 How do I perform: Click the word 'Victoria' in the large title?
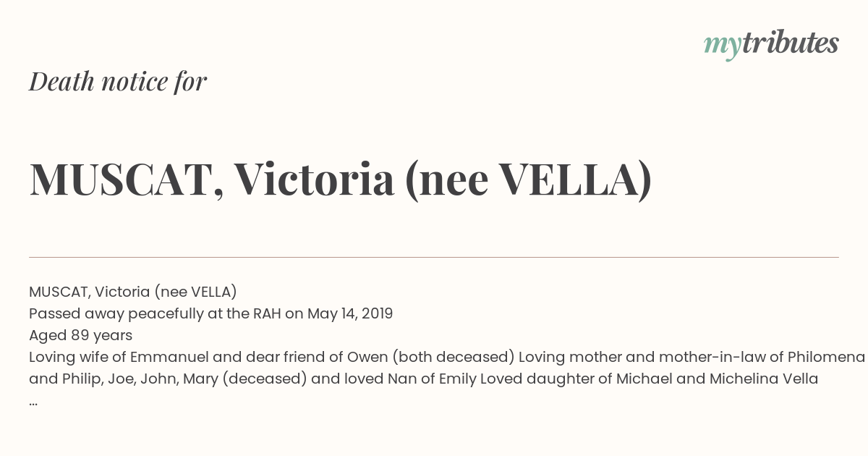coord(314,179)
